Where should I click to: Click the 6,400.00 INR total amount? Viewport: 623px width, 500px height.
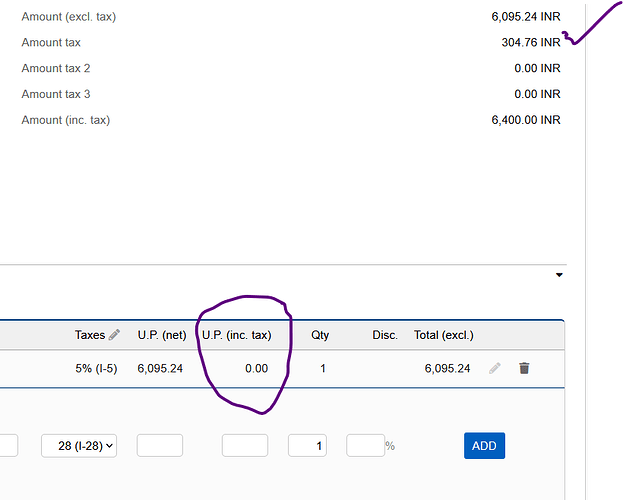coord(525,120)
